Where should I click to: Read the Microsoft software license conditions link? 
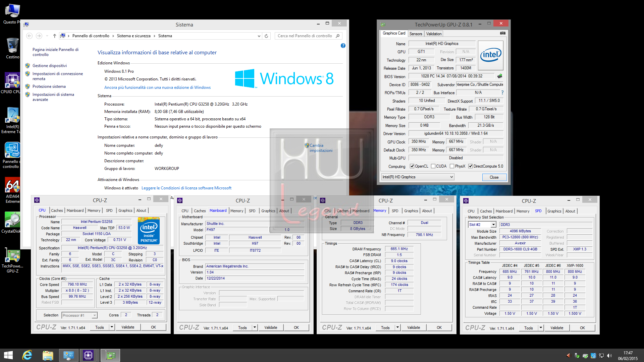click(186, 188)
